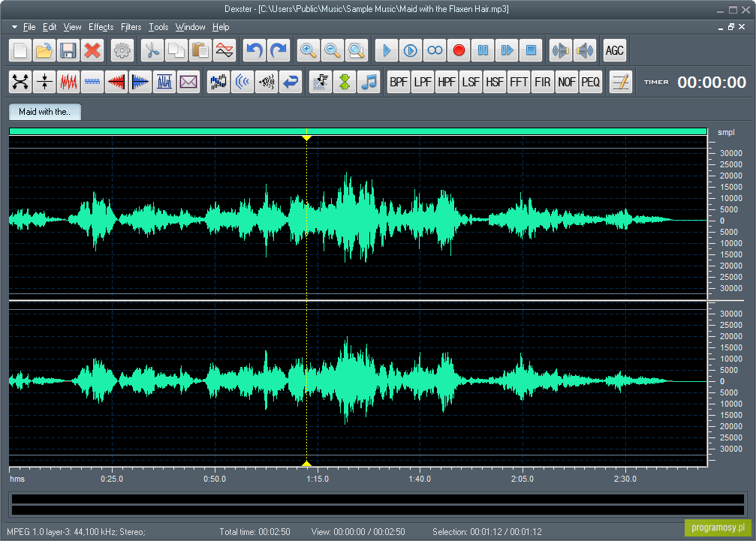Click the blue music note icon
The height and width of the screenshot is (541, 756).
(x=369, y=82)
